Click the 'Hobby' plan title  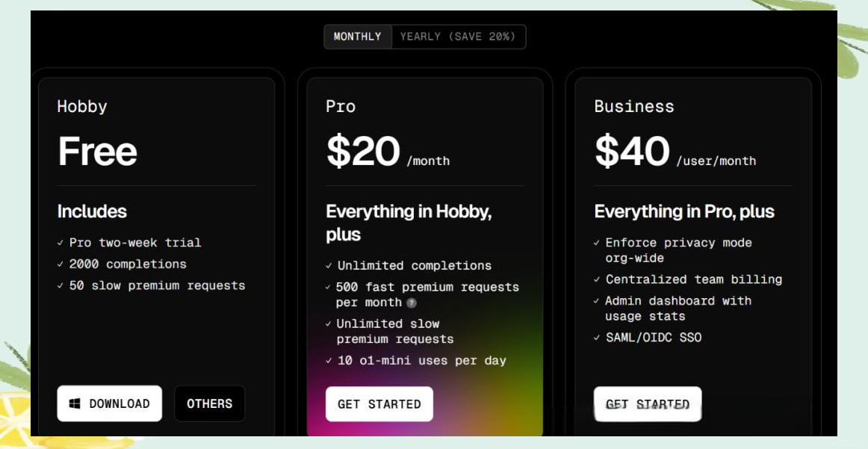click(82, 107)
